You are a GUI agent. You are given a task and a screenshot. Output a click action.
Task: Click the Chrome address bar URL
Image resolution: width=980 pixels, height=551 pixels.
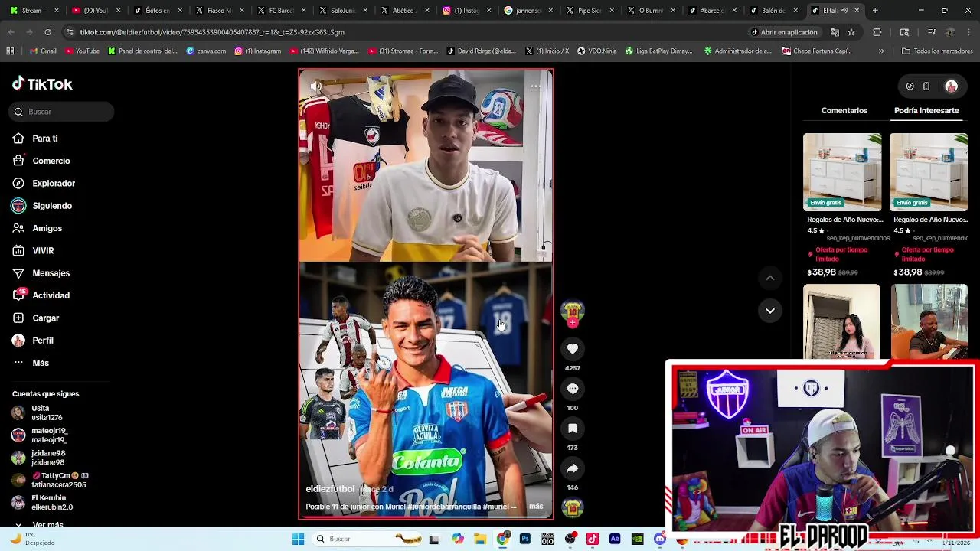[x=212, y=32]
